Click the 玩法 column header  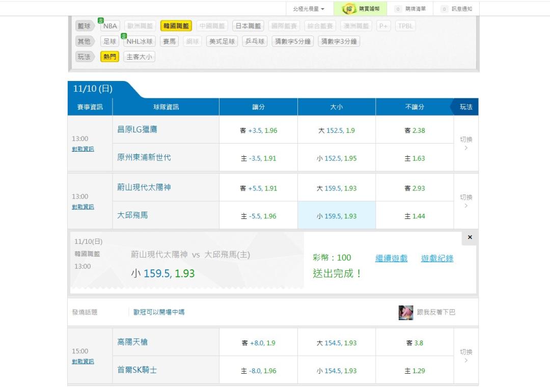pos(466,107)
